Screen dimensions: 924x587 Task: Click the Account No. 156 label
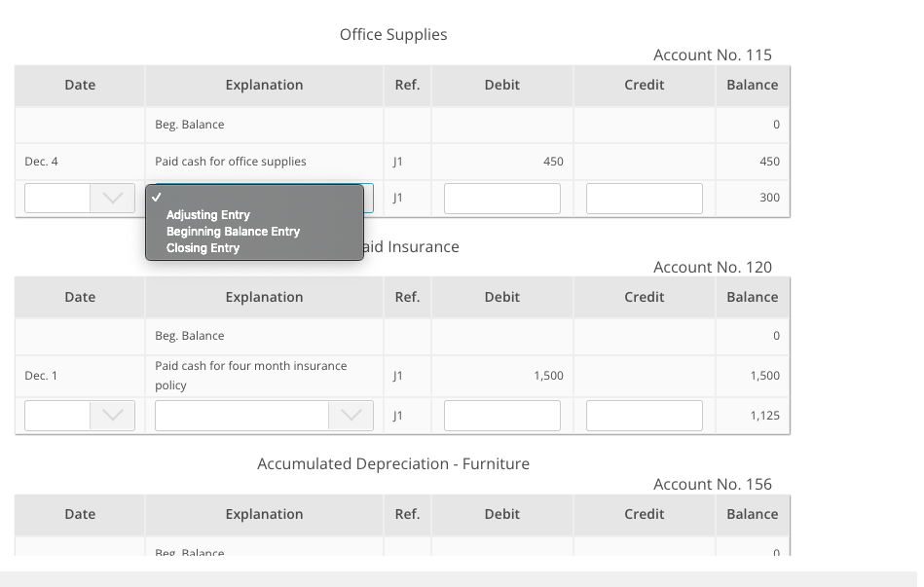713,484
